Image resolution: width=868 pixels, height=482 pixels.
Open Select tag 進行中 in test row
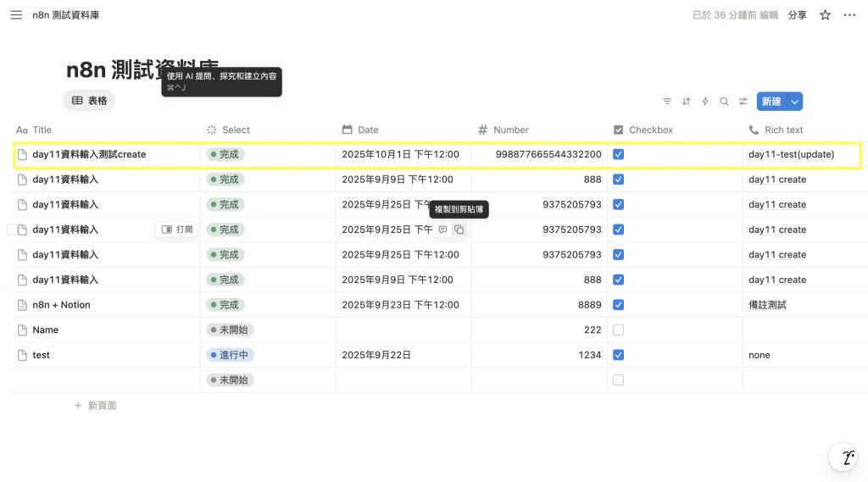(x=230, y=355)
